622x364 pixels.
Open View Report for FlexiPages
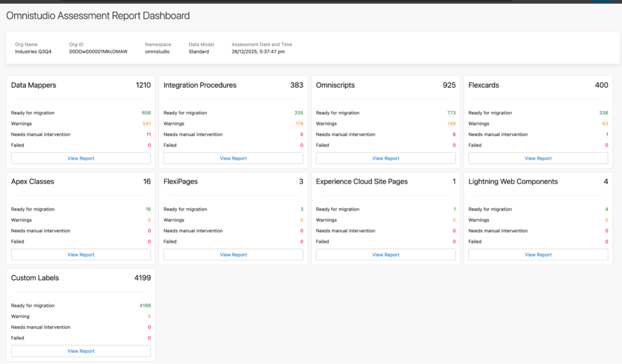233,255
